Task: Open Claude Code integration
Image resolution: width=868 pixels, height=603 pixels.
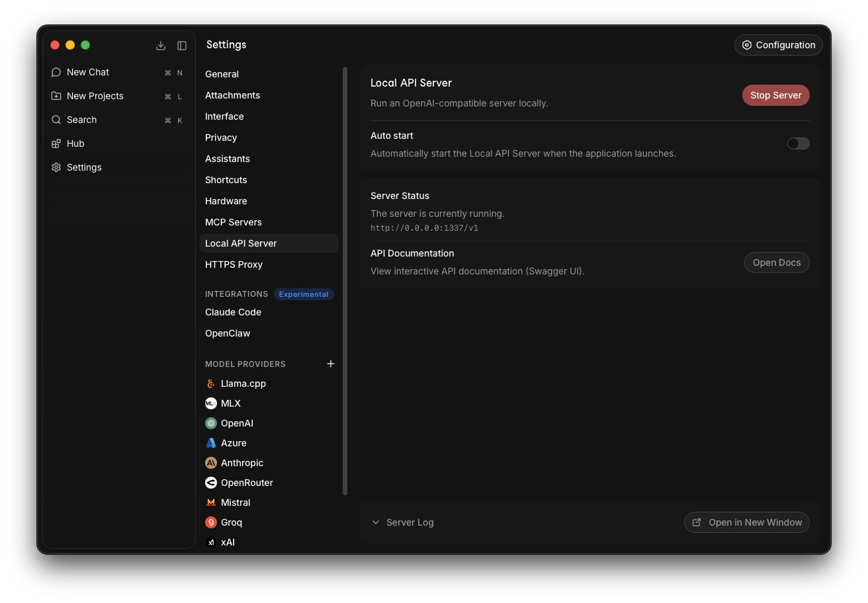Action: tap(269, 312)
